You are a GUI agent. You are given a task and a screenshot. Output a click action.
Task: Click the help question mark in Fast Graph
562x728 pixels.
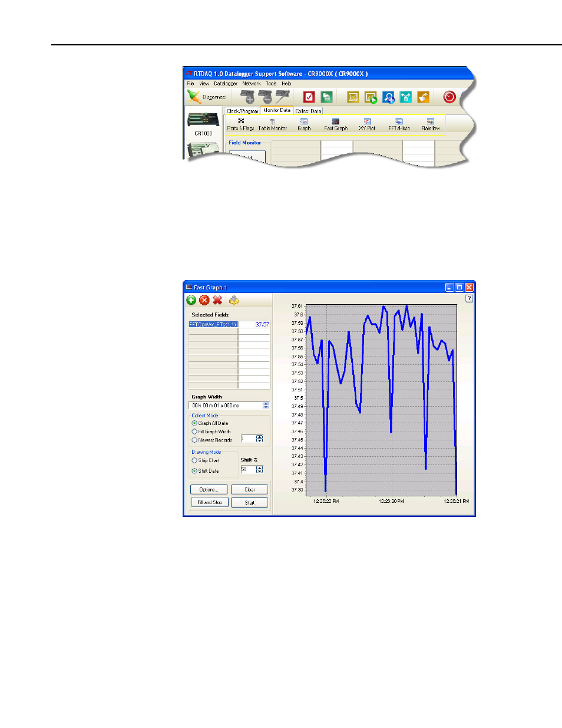click(469, 298)
